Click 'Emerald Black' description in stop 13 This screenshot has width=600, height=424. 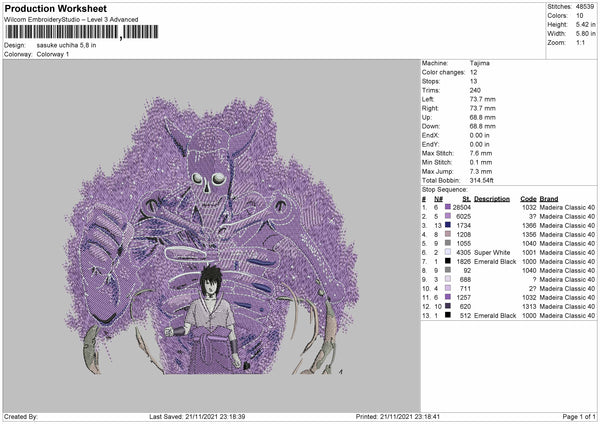point(495,316)
